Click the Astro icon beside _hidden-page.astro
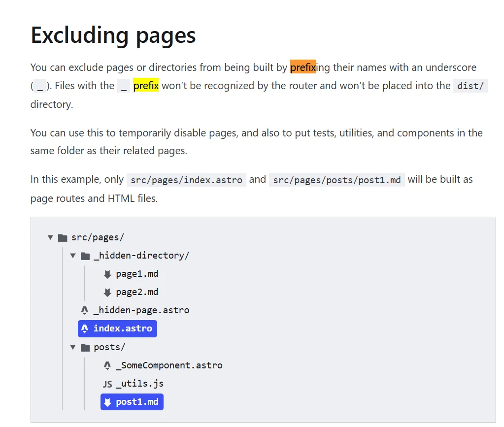The image size is (504, 427). [85, 310]
